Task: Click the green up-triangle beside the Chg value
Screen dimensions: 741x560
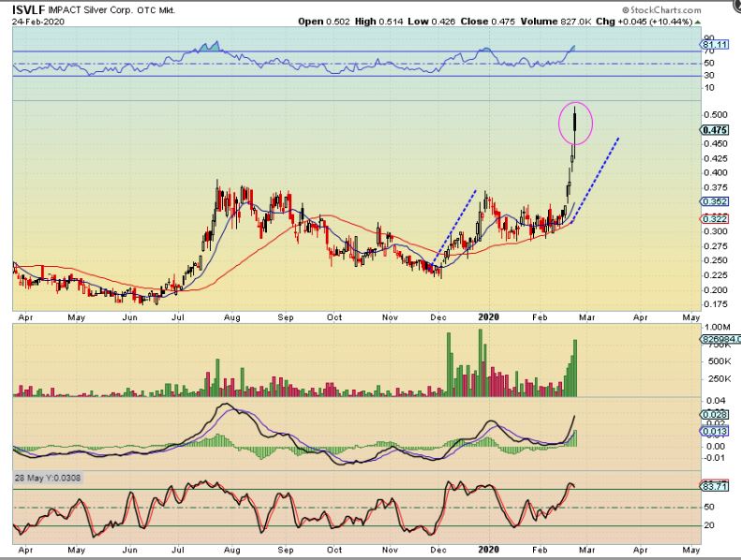Action: (x=698, y=22)
